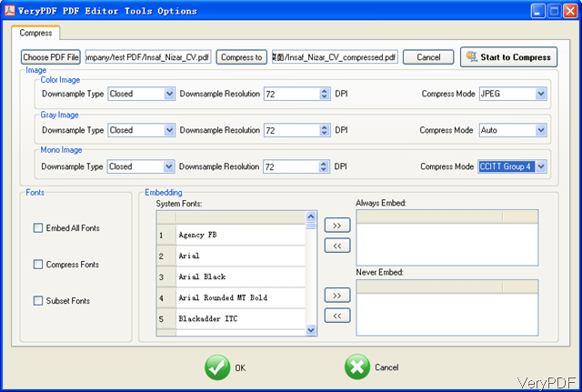Enable the Compress Fonts checkbox

pos(38,265)
